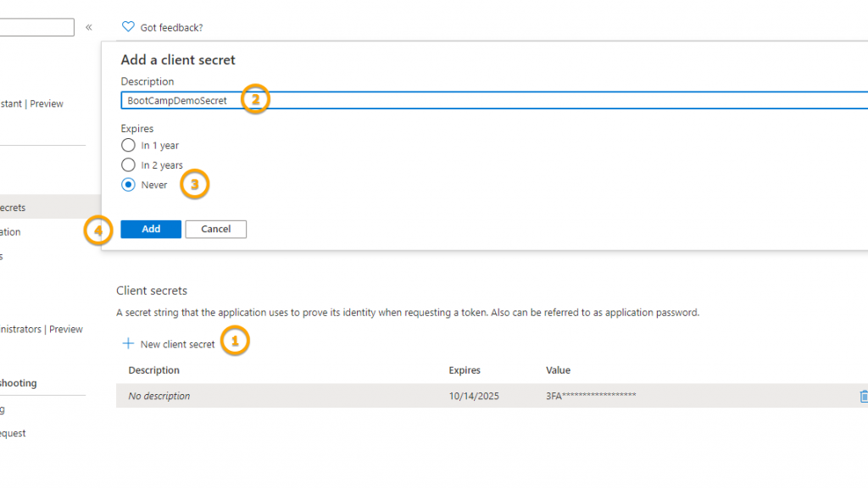Click the heart icon beside Got feedback
The image size is (868, 489).
127,26
